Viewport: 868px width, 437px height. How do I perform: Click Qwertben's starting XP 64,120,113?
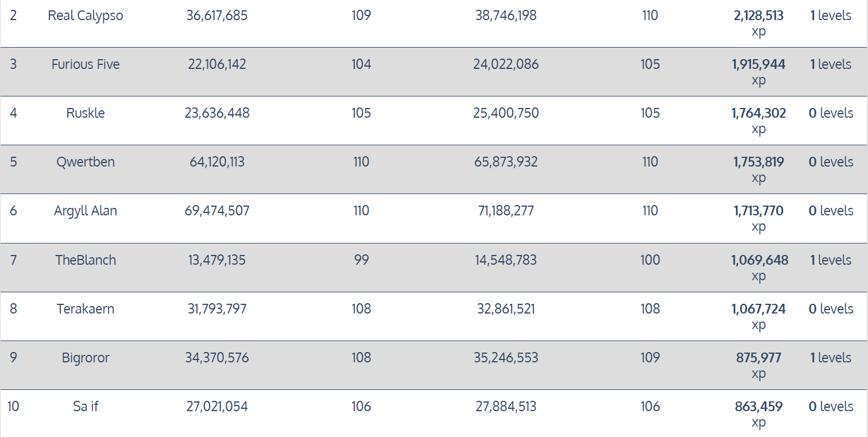(x=217, y=162)
